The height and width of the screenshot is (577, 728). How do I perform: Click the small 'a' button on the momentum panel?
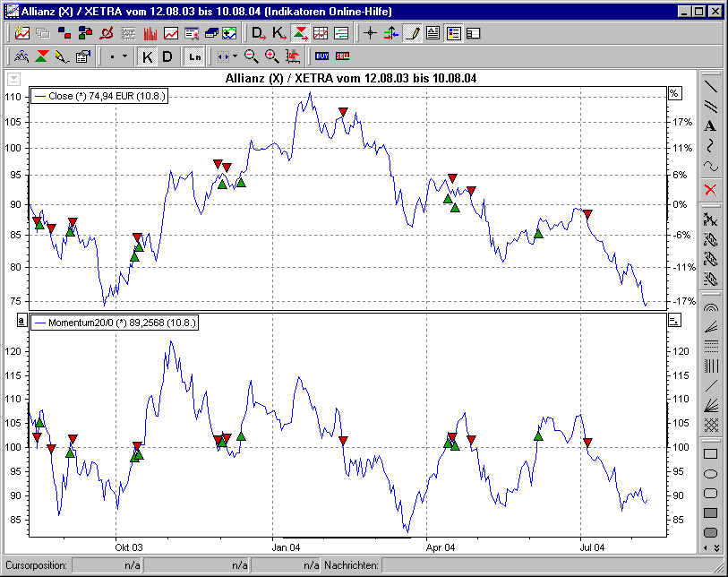(x=20, y=319)
